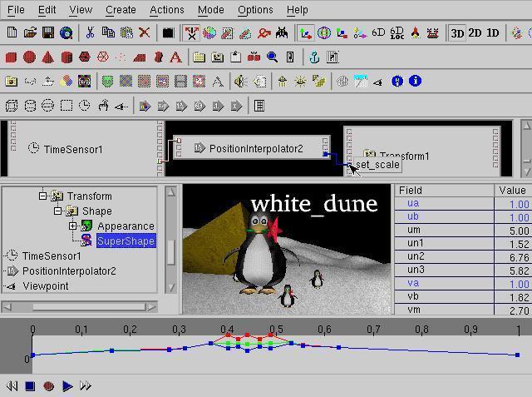Click the blue play button
Viewport: 532px width, 397px height.
tap(67, 386)
